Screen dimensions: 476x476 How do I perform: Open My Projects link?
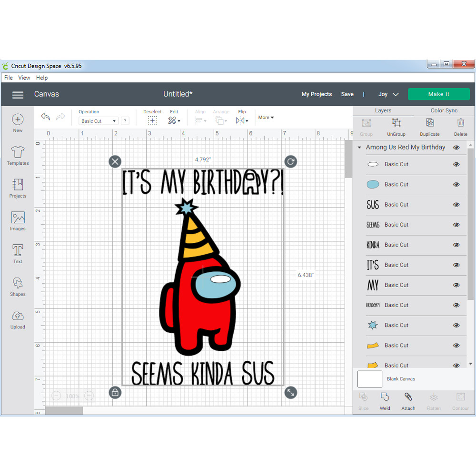click(x=317, y=94)
